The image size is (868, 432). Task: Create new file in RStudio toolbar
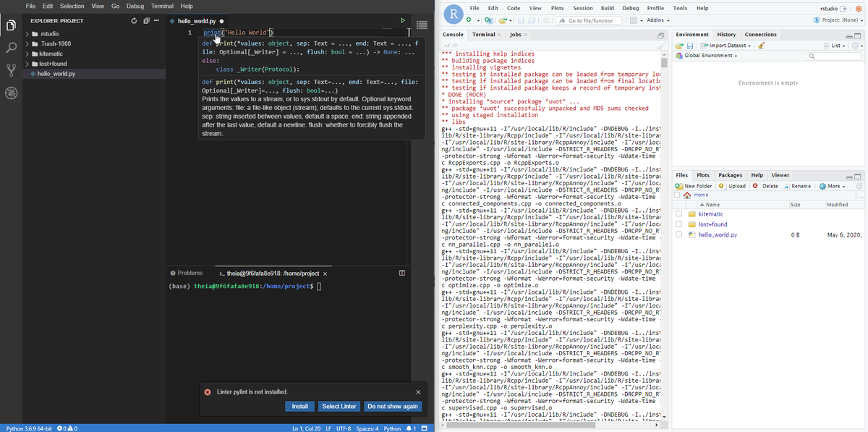click(470, 20)
